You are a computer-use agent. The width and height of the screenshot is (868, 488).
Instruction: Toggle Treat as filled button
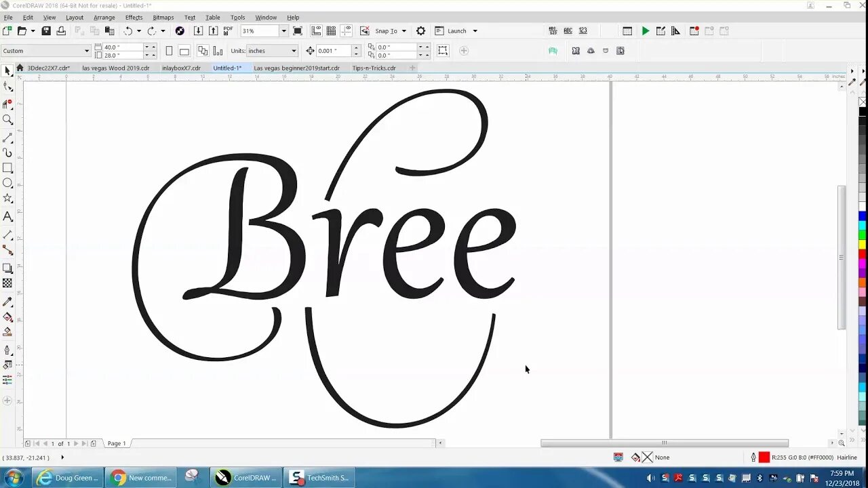(x=443, y=51)
